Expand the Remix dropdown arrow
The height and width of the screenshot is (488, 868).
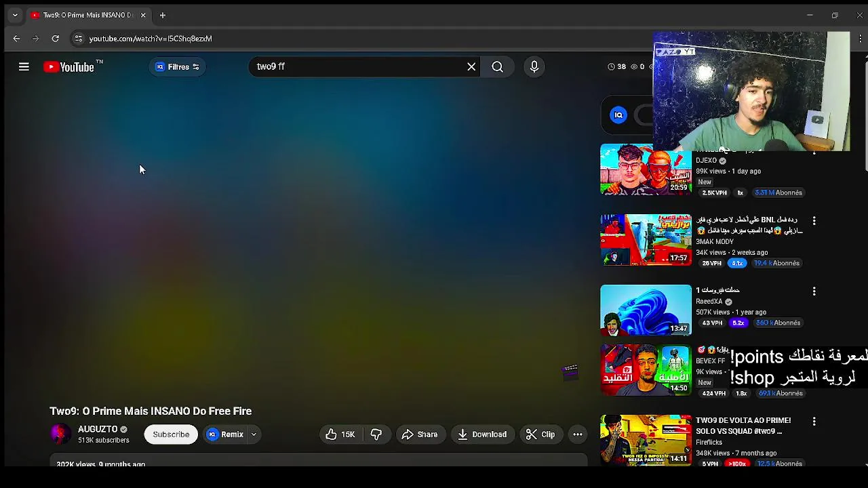click(254, 434)
